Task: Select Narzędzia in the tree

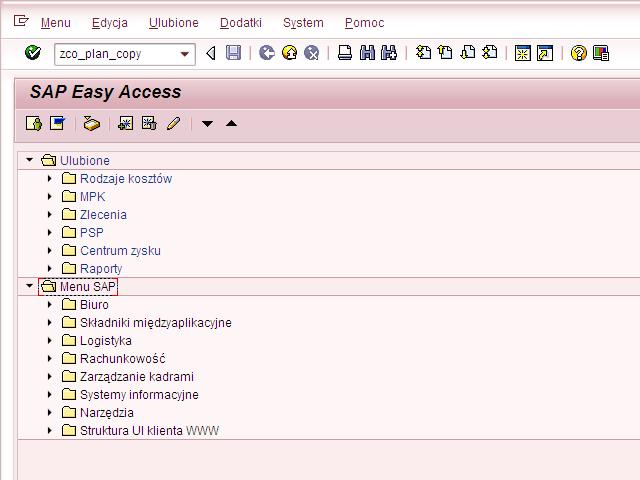Action: (107, 413)
